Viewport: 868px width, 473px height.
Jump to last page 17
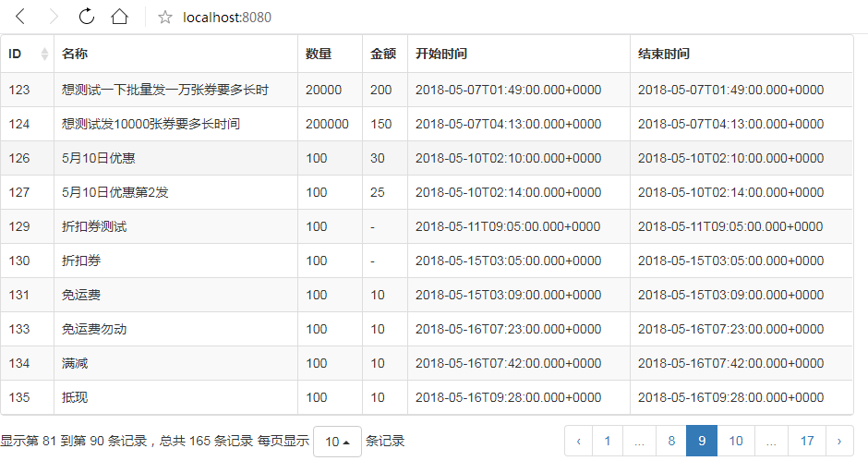(x=807, y=442)
